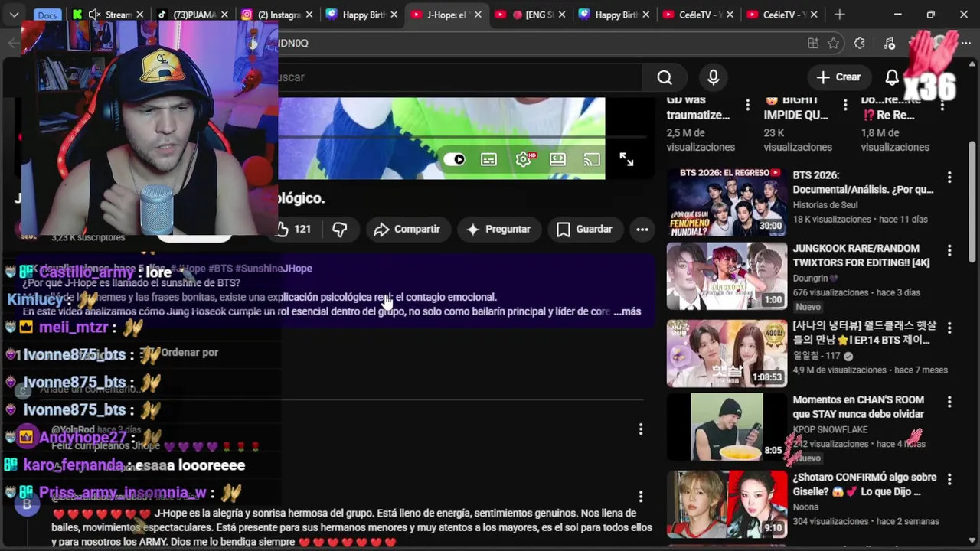
Task: Open a new browser tab
Action: (x=840, y=15)
